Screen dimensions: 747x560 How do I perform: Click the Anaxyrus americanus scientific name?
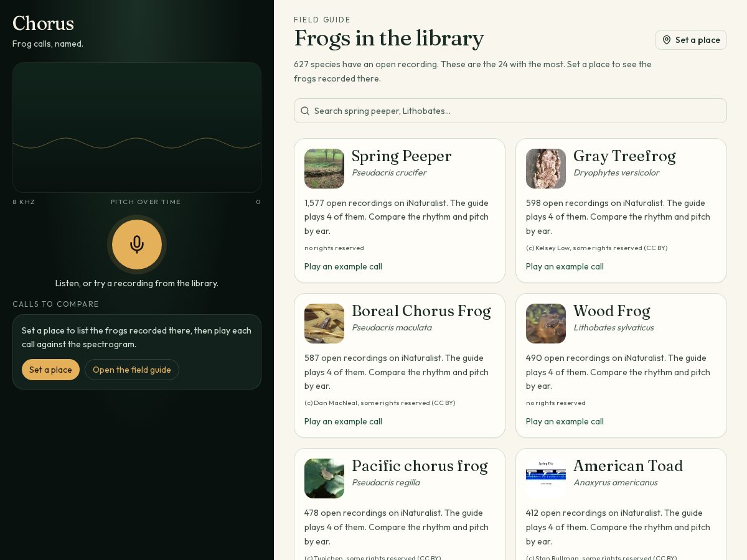(x=615, y=482)
